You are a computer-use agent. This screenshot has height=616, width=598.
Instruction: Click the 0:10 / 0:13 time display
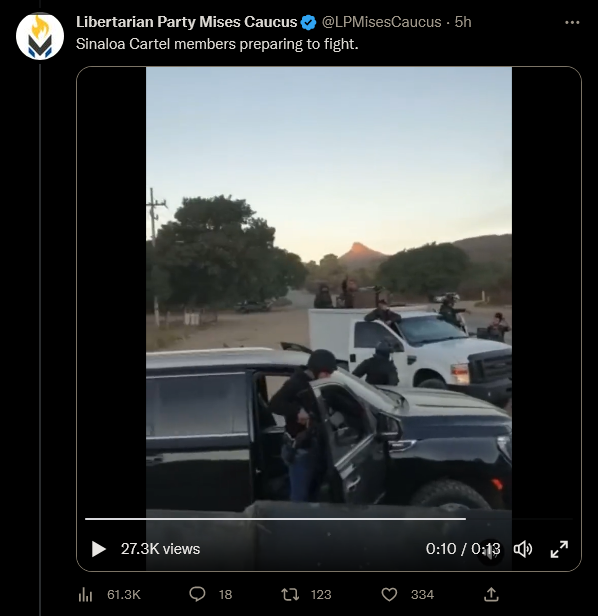point(463,549)
